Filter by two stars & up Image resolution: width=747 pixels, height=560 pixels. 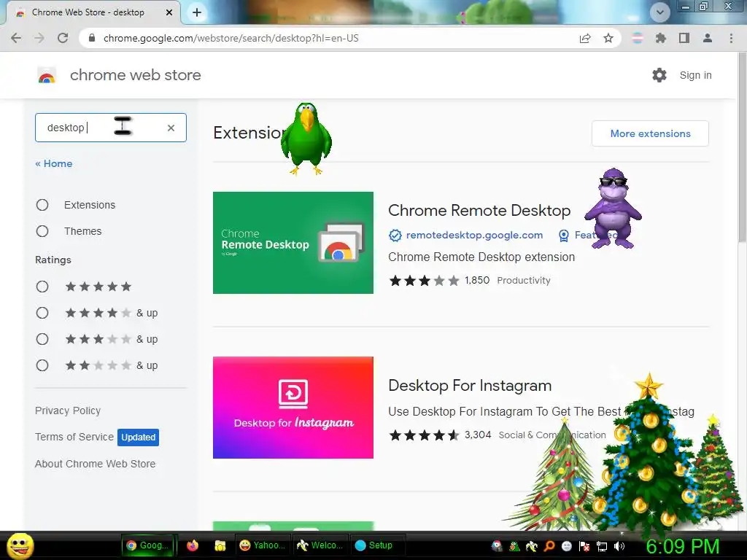(42, 365)
